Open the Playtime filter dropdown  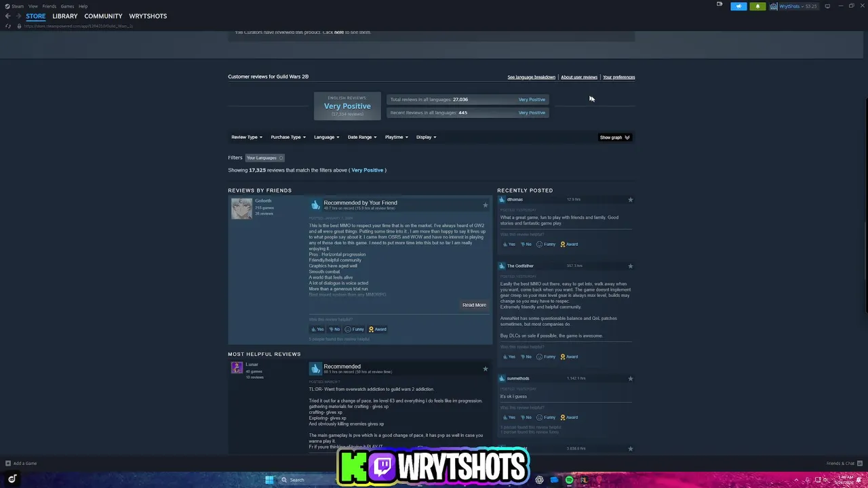pos(397,137)
